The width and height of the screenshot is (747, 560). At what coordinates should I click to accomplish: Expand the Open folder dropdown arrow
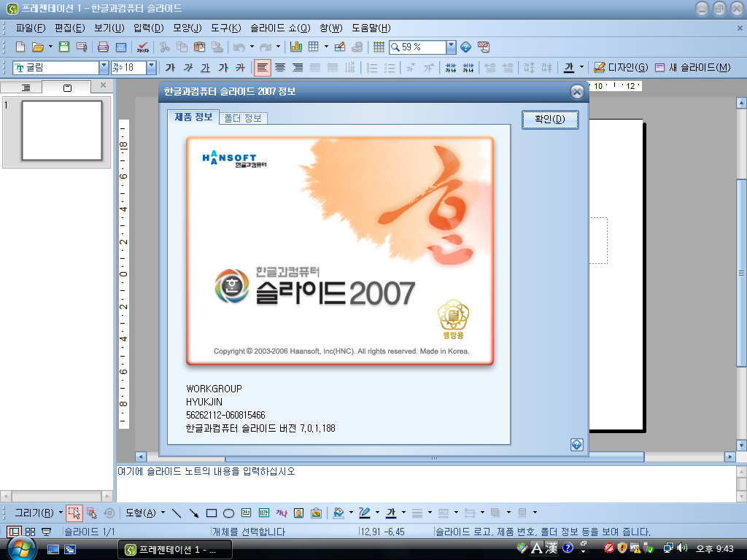click(x=50, y=47)
